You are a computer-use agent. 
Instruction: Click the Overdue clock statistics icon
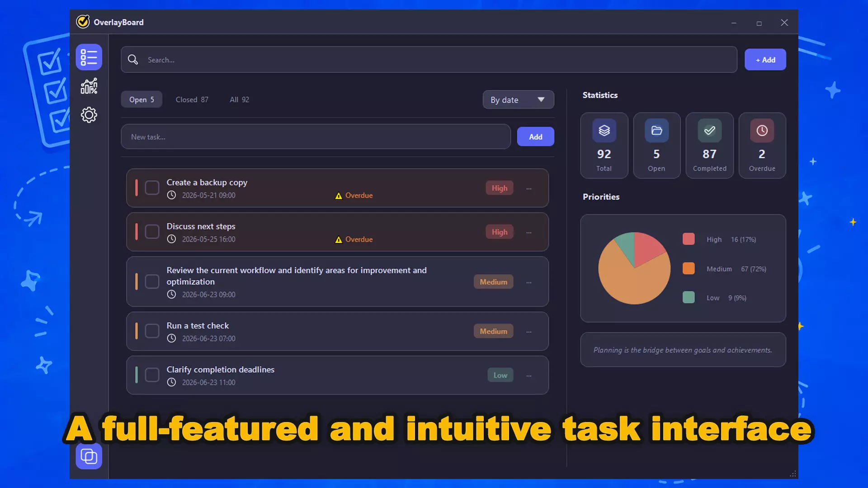[x=762, y=131]
